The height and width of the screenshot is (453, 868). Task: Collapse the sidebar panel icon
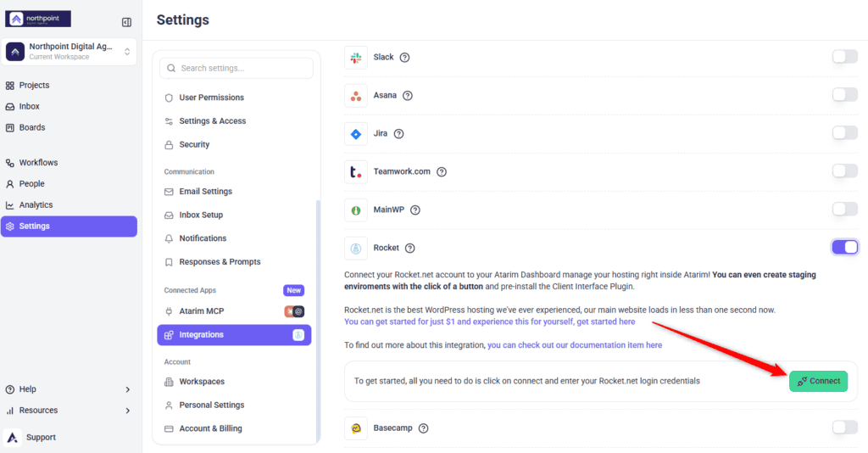pyautogui.click(x=127, y=22)
